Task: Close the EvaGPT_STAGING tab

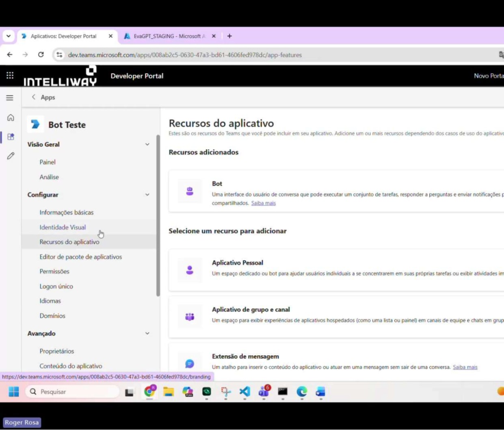Action: pos(214,36)
